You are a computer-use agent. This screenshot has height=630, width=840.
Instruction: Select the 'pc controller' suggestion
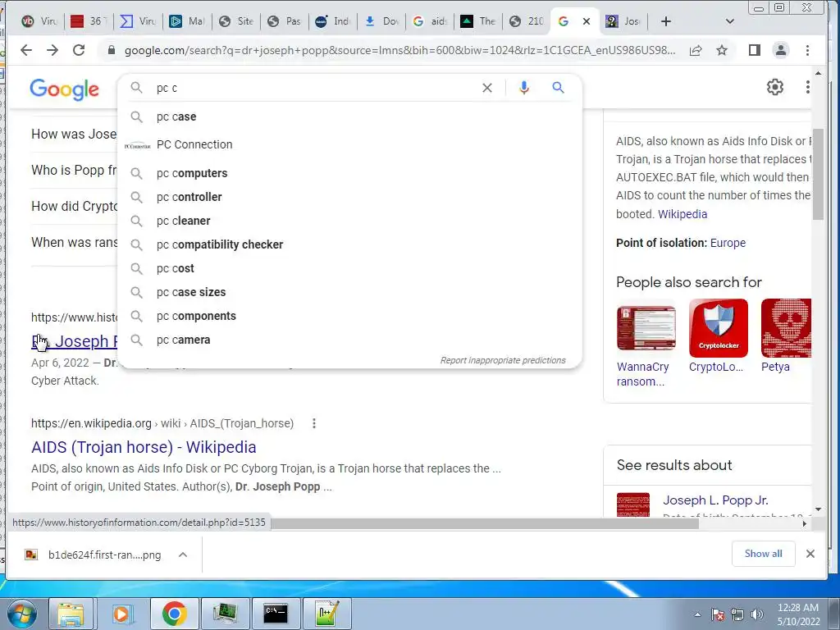[349, 197]
